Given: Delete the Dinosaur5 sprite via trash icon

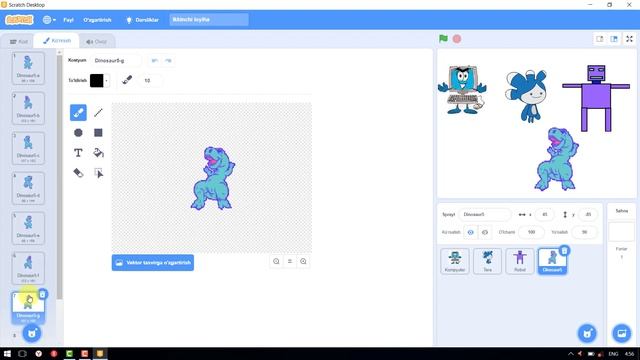Looking at the screenshot, I should [564, 251].
